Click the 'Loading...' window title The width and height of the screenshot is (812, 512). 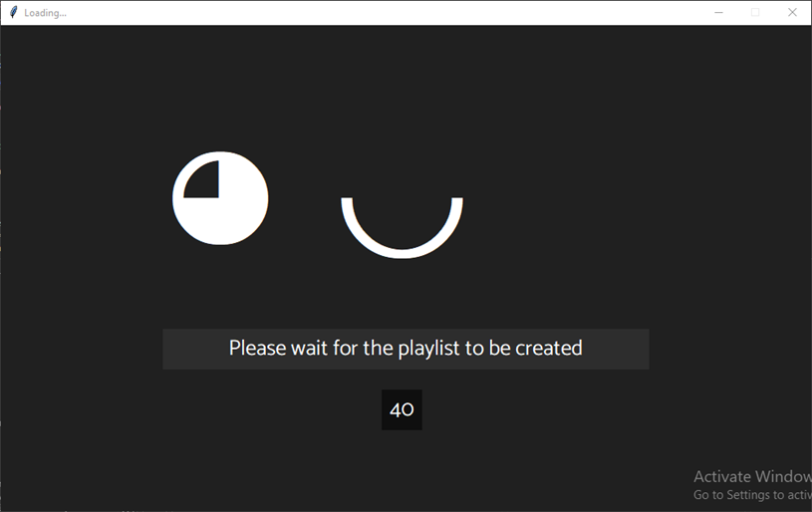click(45, 13)
